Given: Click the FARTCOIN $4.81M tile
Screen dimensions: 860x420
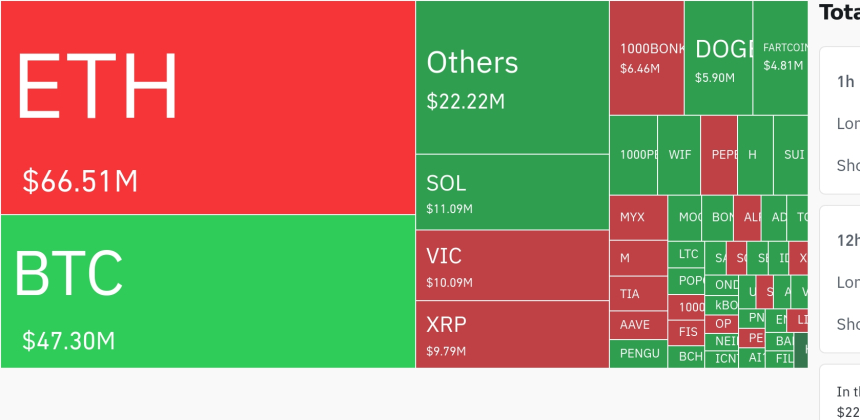Looking at the screenshot, I should [x=780, y=57].
